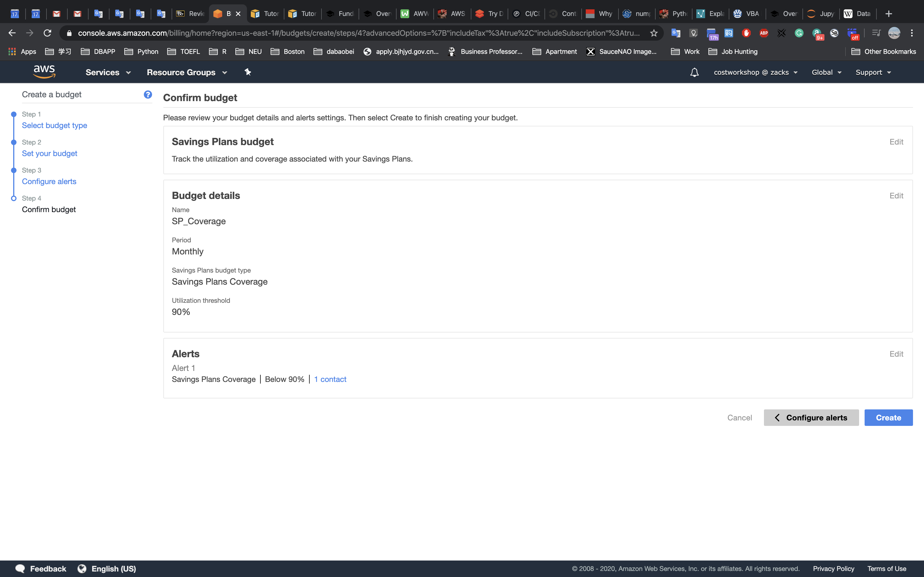Viewport: 924px width, 577px height.
Task: Expand the Services dropdown menu
Action: [108, 72]
